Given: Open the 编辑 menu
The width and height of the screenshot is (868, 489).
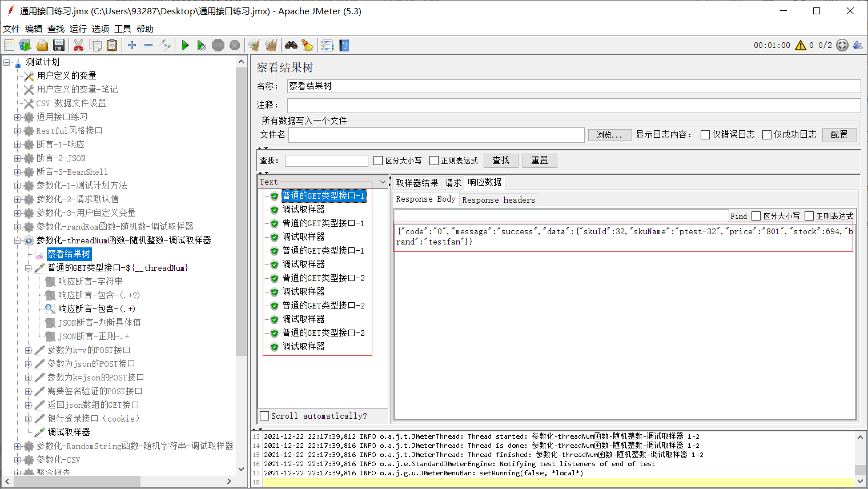Looking at the screenshot, I should [34, 29].
